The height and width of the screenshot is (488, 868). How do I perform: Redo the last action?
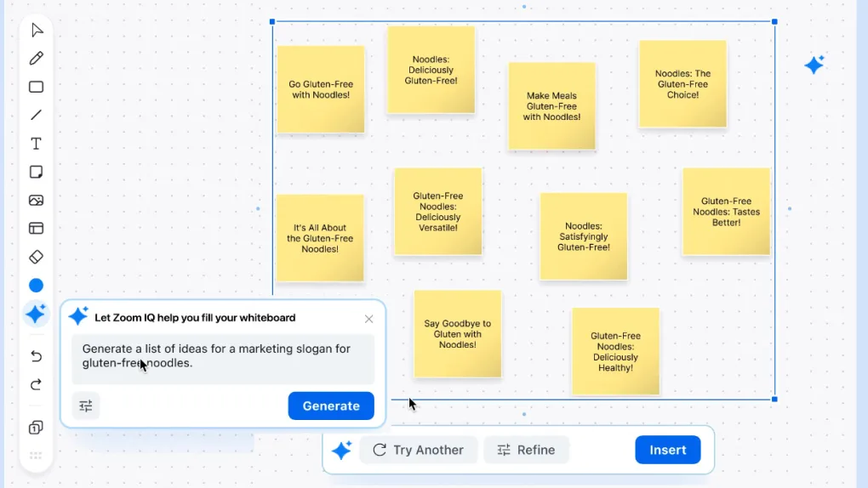coord(37,384)
